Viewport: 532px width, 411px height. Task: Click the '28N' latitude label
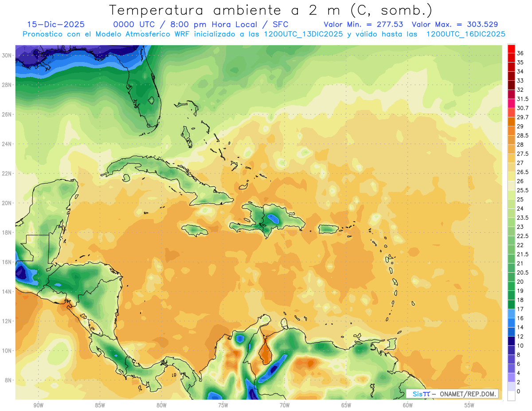coord(7,85)
